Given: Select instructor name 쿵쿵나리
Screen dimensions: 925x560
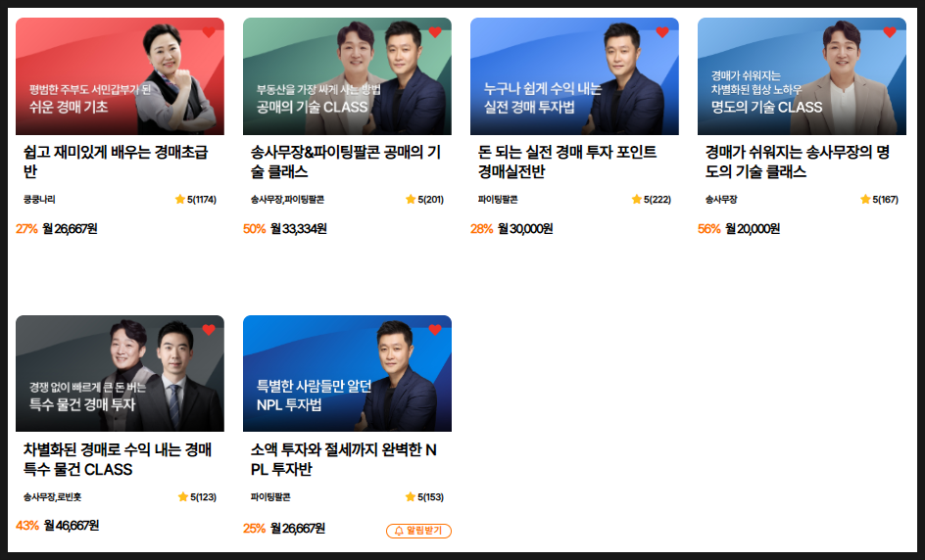Looking at the screenshot, I should 39,200.
